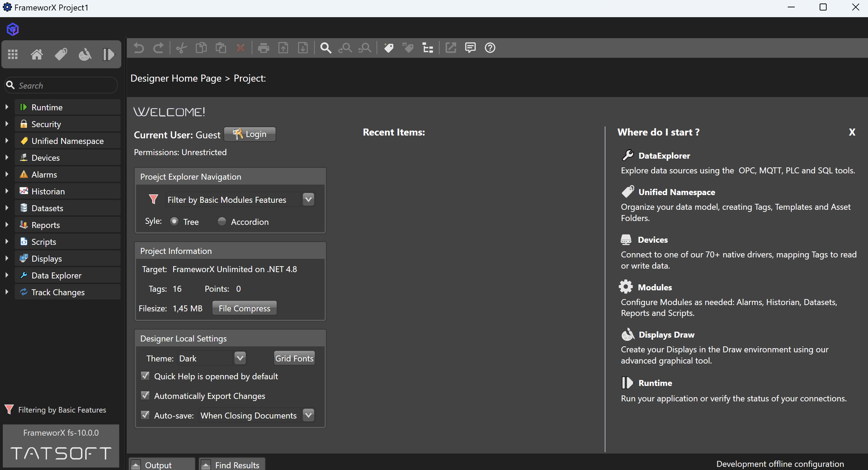Click the red Delete X icon
The height and width of the screenshot is (470, 868).
(x=240, y=48)
